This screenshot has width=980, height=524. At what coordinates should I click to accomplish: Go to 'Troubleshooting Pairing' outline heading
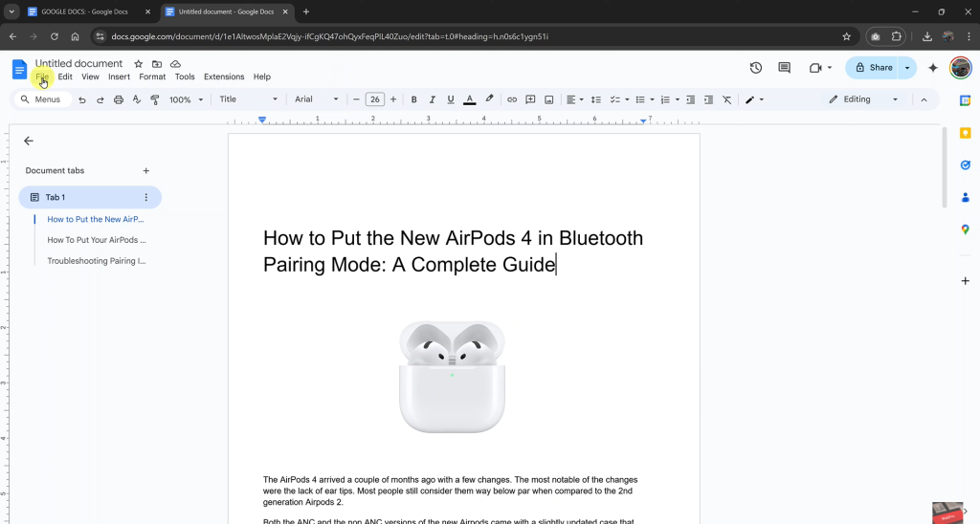click(x=97, y=261)
